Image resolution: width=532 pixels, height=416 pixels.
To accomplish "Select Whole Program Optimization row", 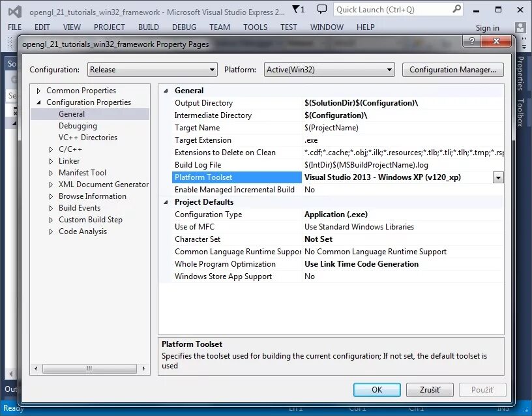I will click(x=338, y=264).
